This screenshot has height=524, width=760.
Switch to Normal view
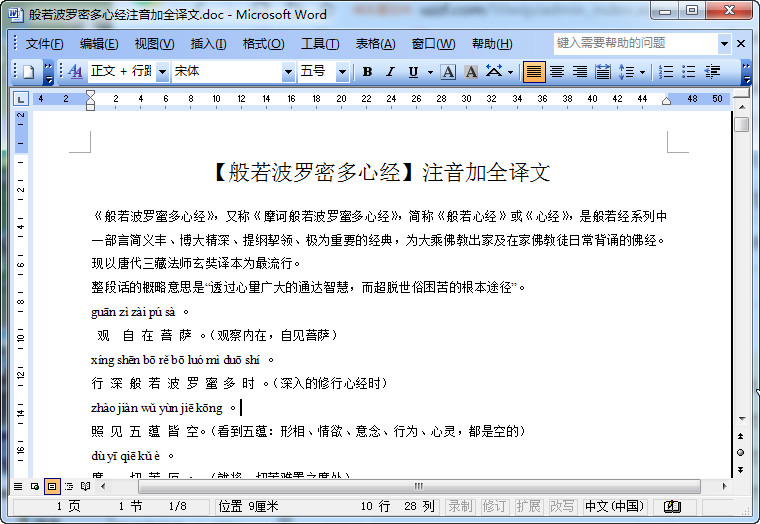[x=18, y=486]
